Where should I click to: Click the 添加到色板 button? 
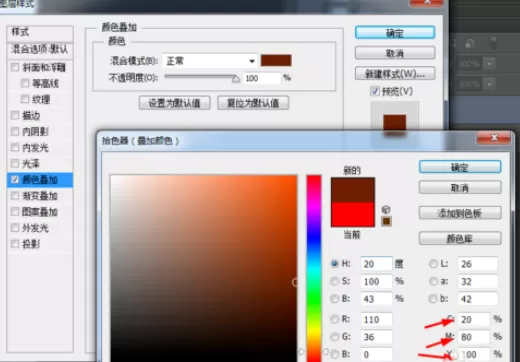click(x=460, y=213)
